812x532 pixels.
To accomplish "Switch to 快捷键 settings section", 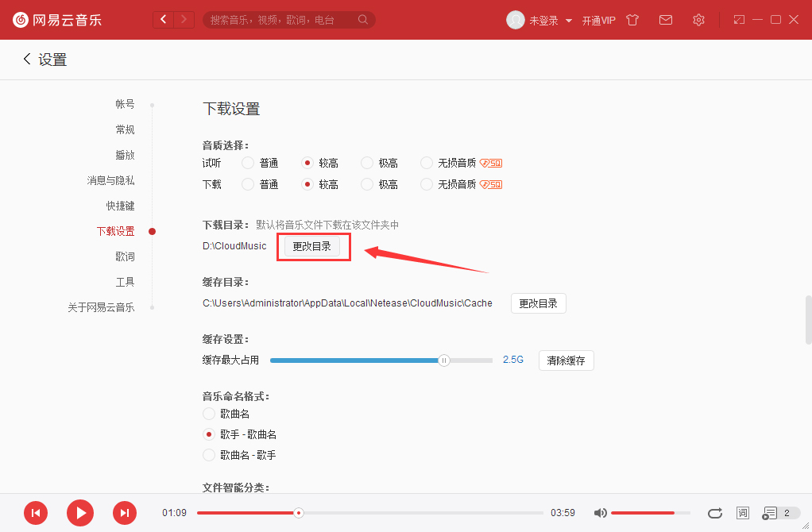I will [120, 205].
